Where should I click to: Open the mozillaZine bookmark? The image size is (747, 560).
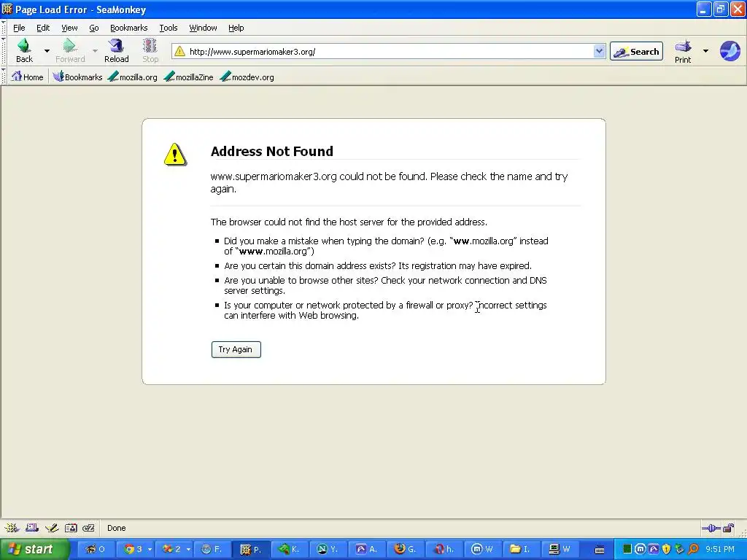[188, 77]
